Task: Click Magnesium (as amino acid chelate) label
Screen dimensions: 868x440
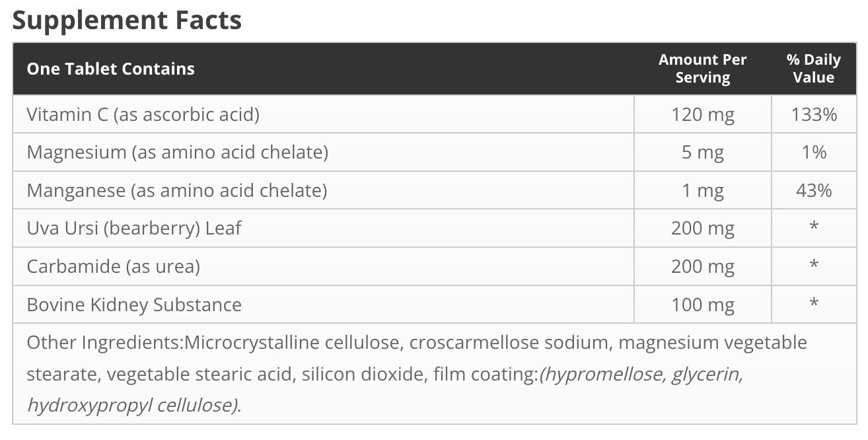Action: (177, 153)
